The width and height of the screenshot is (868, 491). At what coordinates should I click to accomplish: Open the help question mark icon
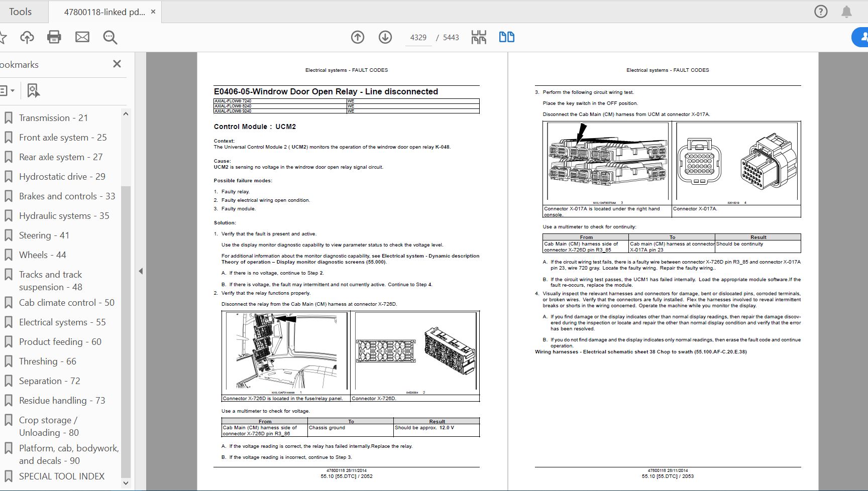(821, 12)
